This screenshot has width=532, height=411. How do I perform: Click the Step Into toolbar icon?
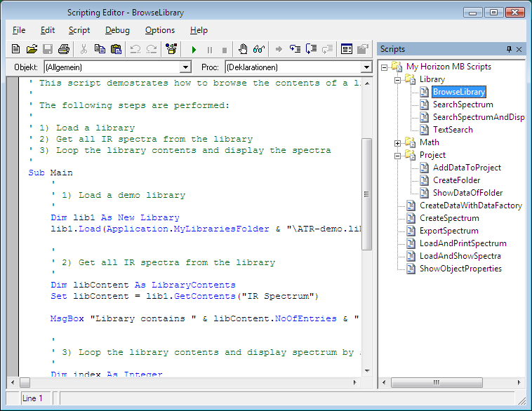(294, 49)
